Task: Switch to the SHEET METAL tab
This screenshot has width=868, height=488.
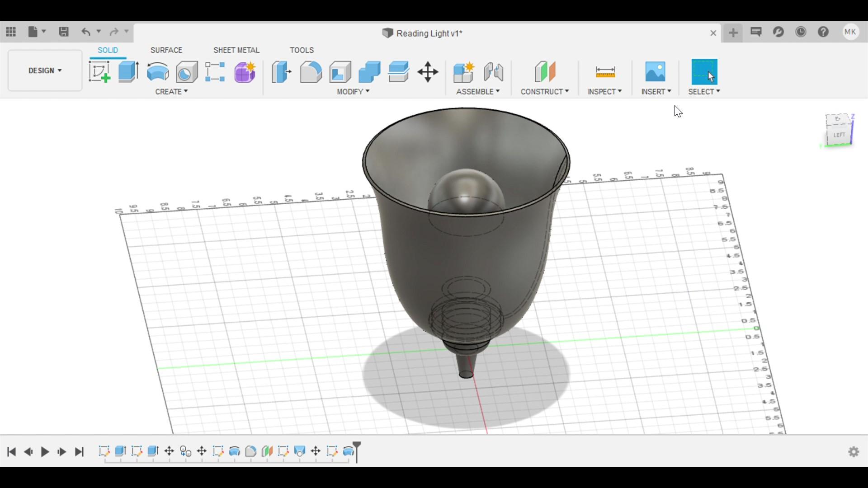Action: (x=236, y=50)
